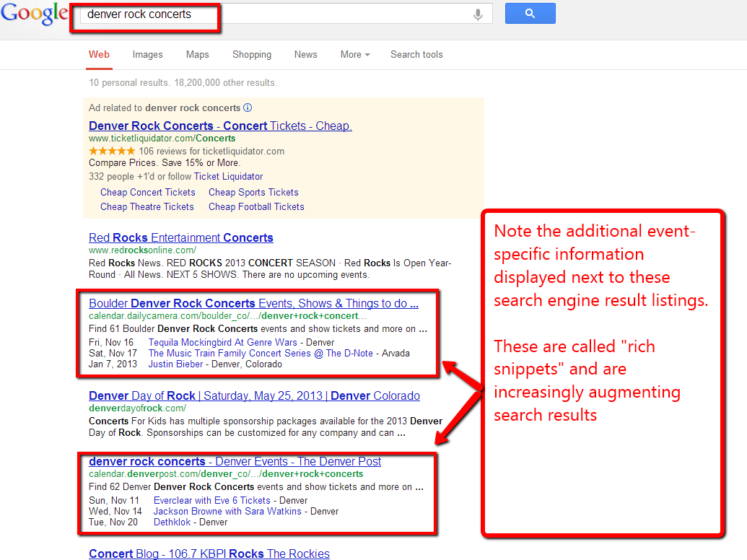Click Everclear with Eve 6 Tickets link
This screenshot has width=747, height=560.
click(x=211, y=501)
